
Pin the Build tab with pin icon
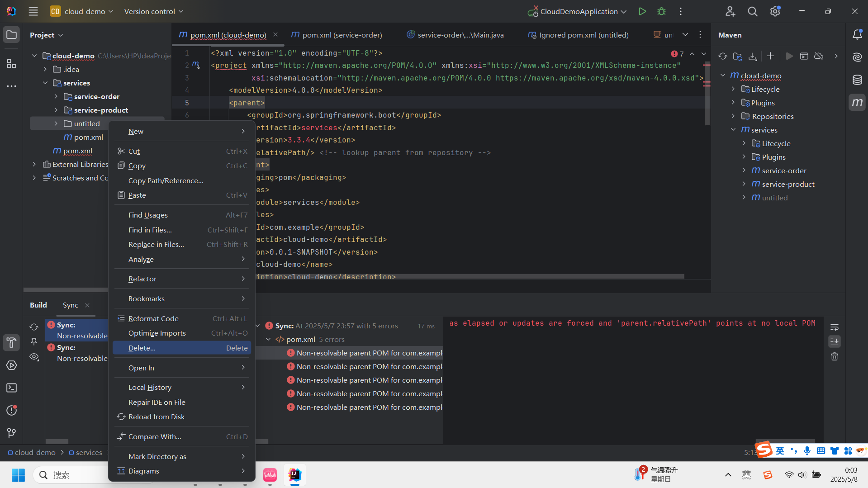[34, 341]
